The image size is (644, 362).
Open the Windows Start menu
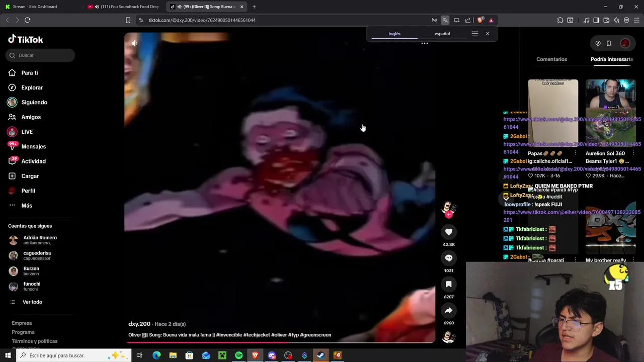8,355
